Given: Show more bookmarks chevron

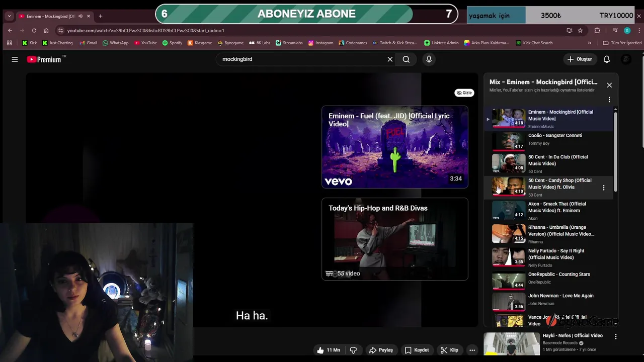Looking at the screenshot, I should pyautogui.click(x=590, y=43).
